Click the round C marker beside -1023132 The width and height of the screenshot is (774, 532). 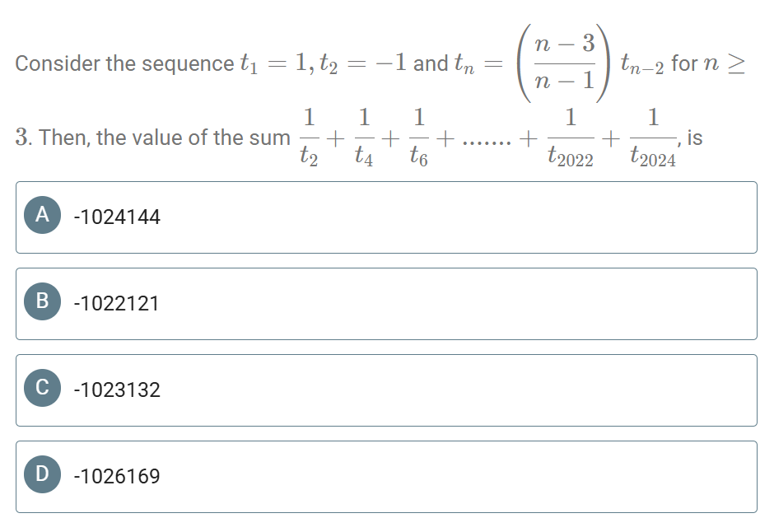click(x=41, y=390)
